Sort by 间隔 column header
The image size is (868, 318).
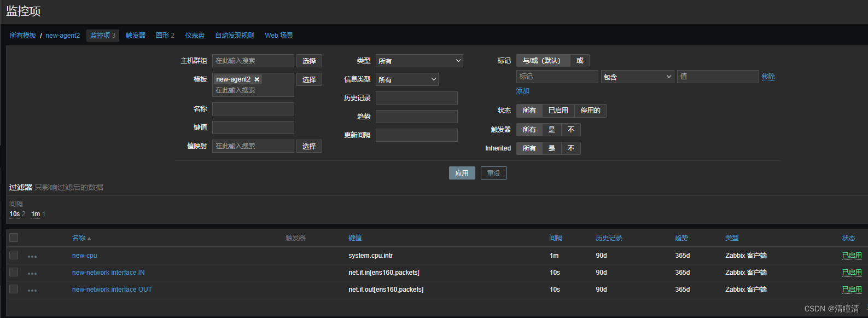click(x=556, y=238)
